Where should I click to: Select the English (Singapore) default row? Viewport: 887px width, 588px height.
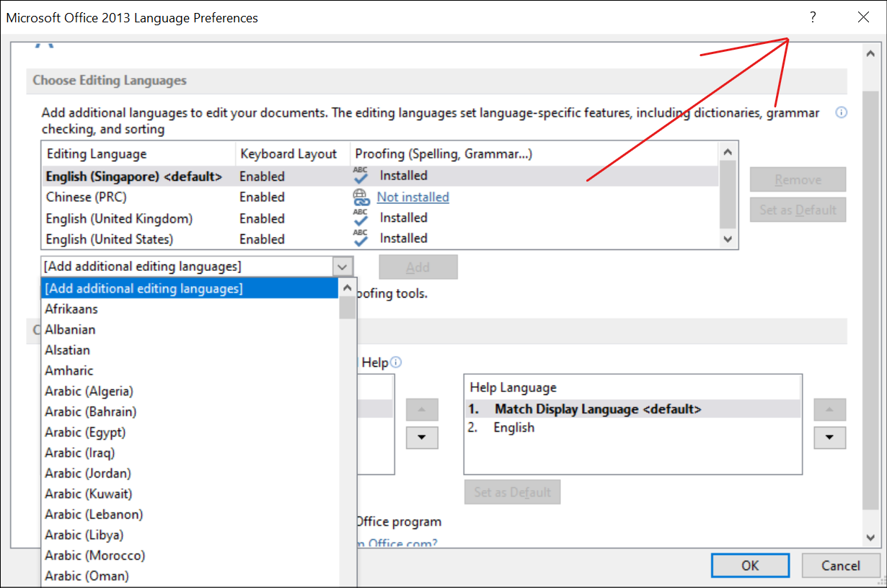click(x=380, y=176)
